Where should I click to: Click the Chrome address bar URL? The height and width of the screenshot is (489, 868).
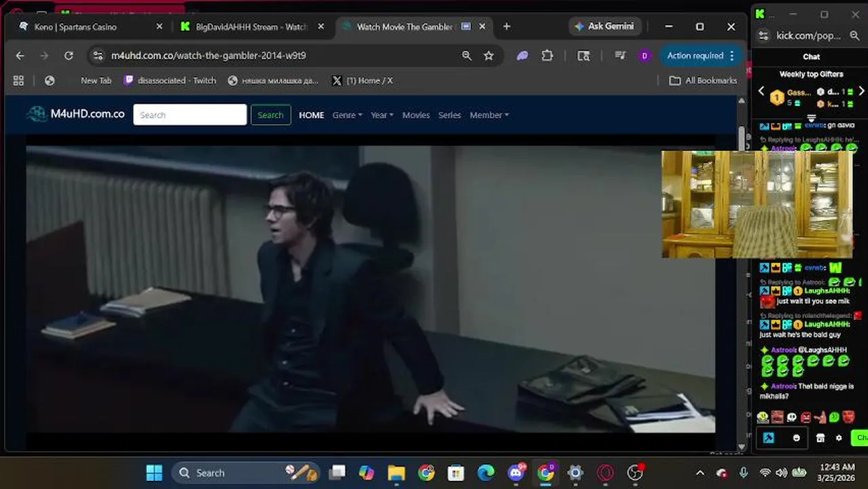[209, 56]
